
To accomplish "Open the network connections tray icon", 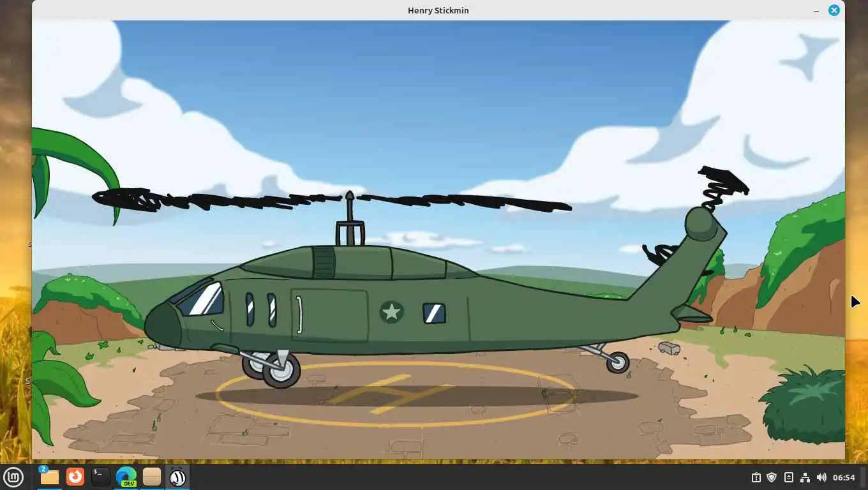I will [805, 477].
